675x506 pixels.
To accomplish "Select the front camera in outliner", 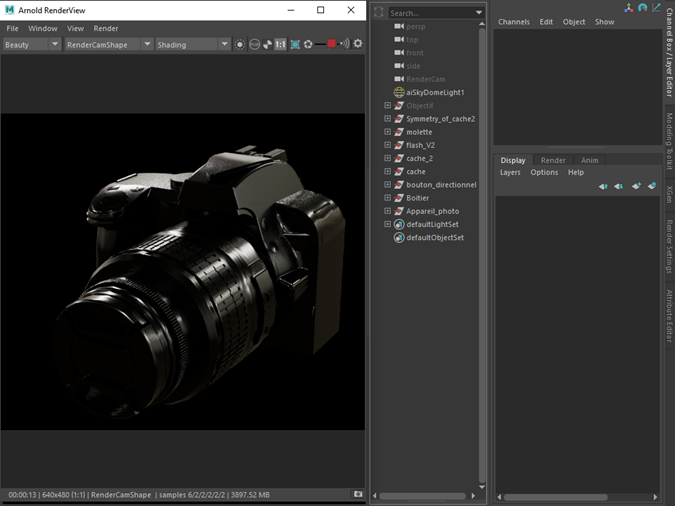I will tap(415, 53).
